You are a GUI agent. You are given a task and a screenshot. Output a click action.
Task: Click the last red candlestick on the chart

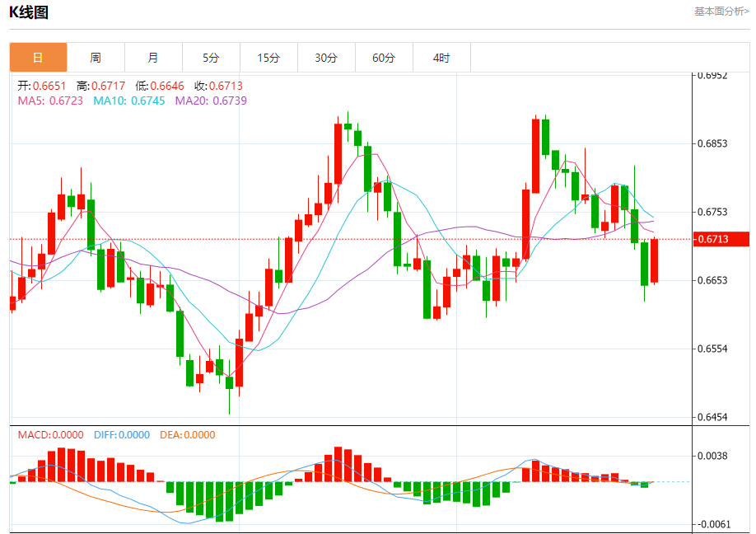[654, 260]
